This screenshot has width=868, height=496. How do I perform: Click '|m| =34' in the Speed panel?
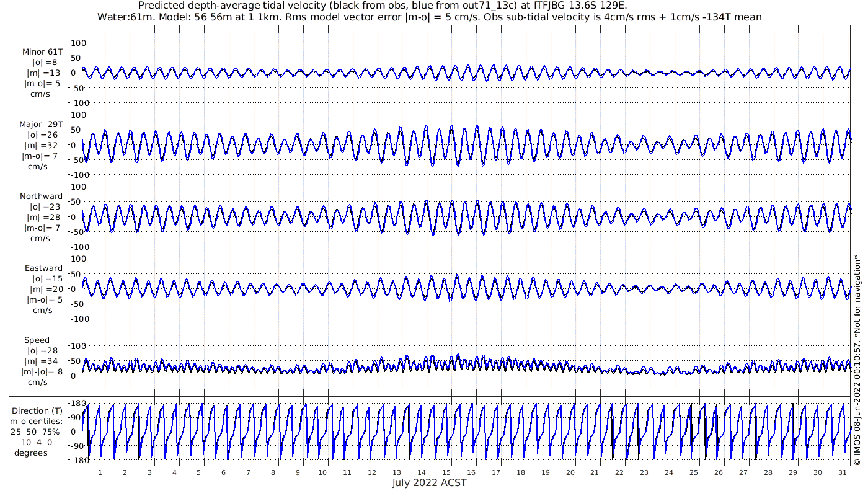pyautogui.click(x=43, y=361)
